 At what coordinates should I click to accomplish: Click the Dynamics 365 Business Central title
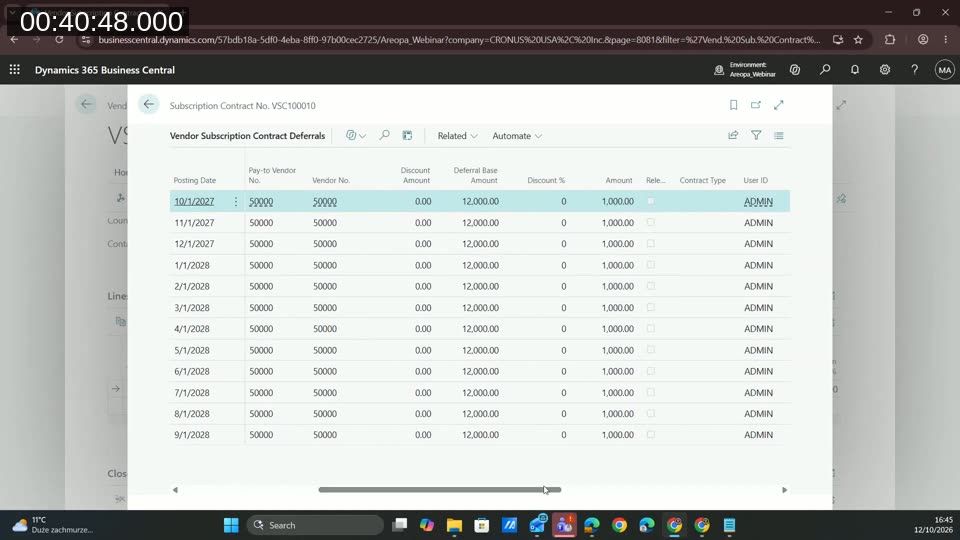coord(105,70)
